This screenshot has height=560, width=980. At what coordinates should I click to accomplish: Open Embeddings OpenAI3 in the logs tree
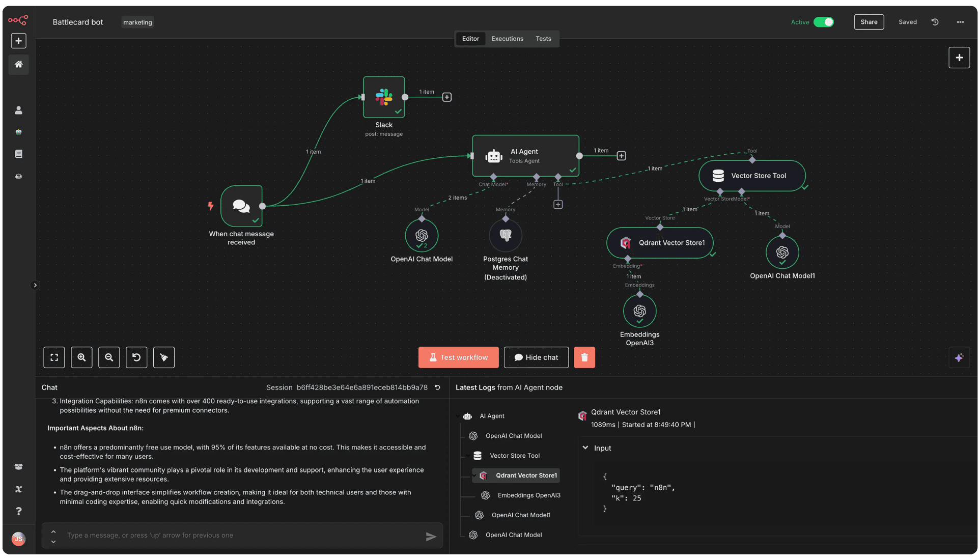tap(528, 495)
